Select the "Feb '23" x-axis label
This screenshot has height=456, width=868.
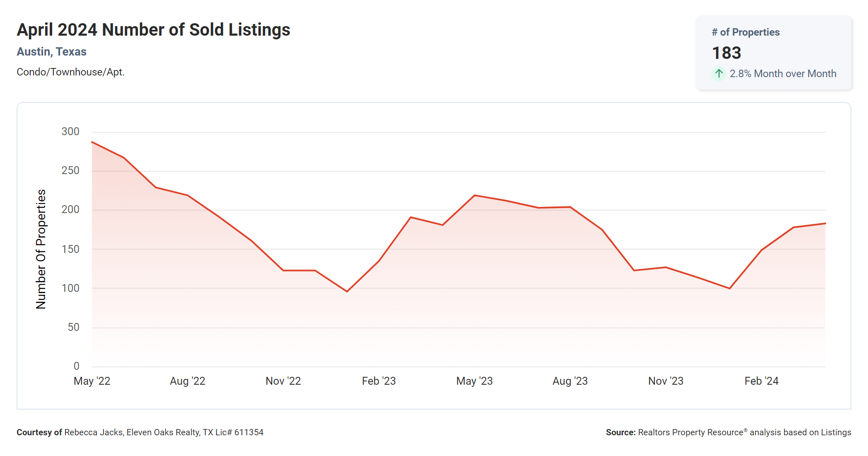[x=379, y=381]
